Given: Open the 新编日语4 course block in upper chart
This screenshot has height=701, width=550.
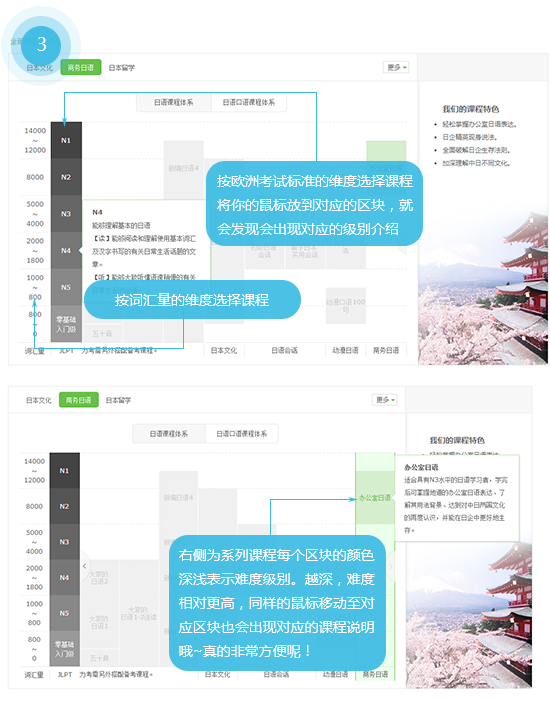Looking at the screenshot, I should tap(183, 169).
